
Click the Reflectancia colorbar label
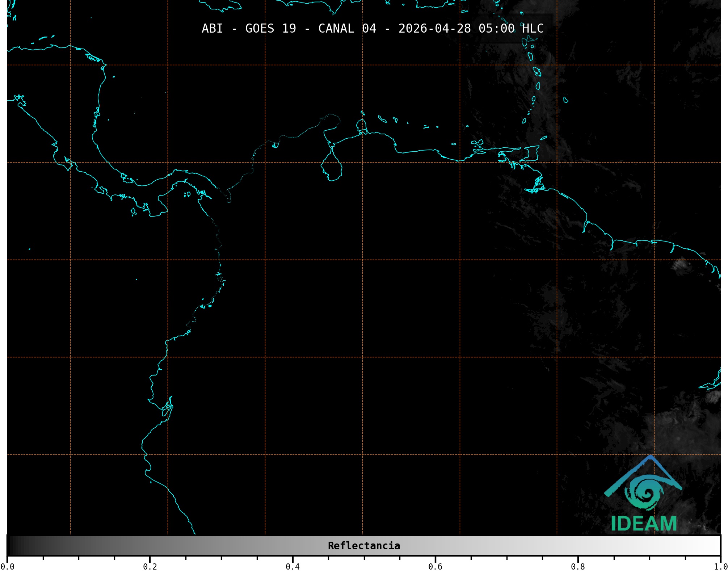[364, 546]
